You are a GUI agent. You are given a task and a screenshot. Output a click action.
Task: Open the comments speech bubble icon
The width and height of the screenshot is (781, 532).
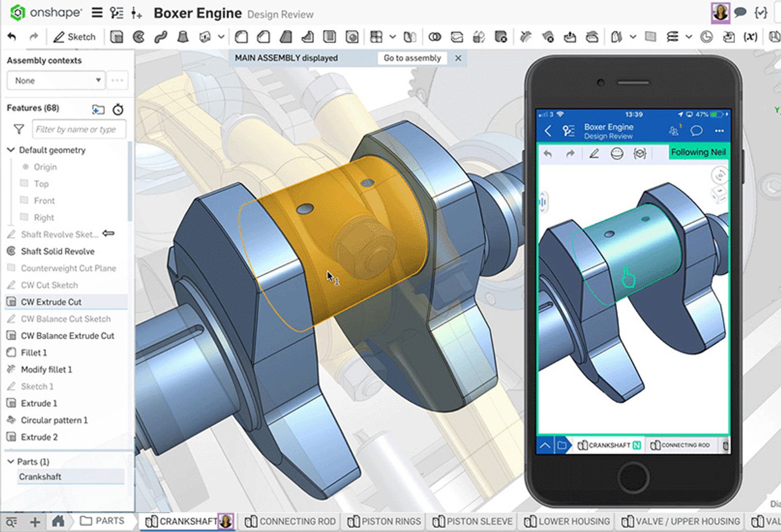pos(740,13)
